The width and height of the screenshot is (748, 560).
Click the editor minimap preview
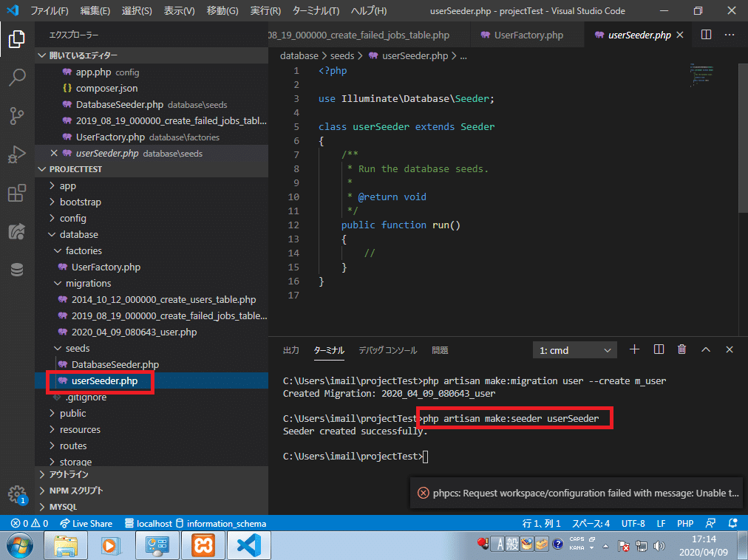pos(701,75)
